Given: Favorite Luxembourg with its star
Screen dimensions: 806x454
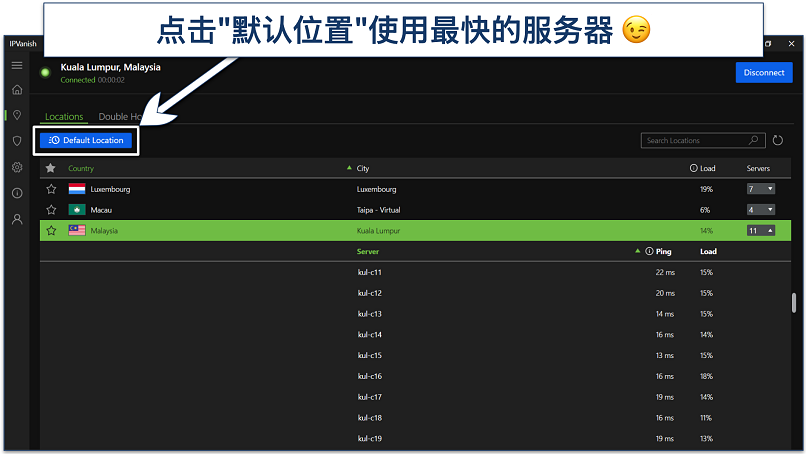Looking at the screenshot, I should [x=51, y=189].
